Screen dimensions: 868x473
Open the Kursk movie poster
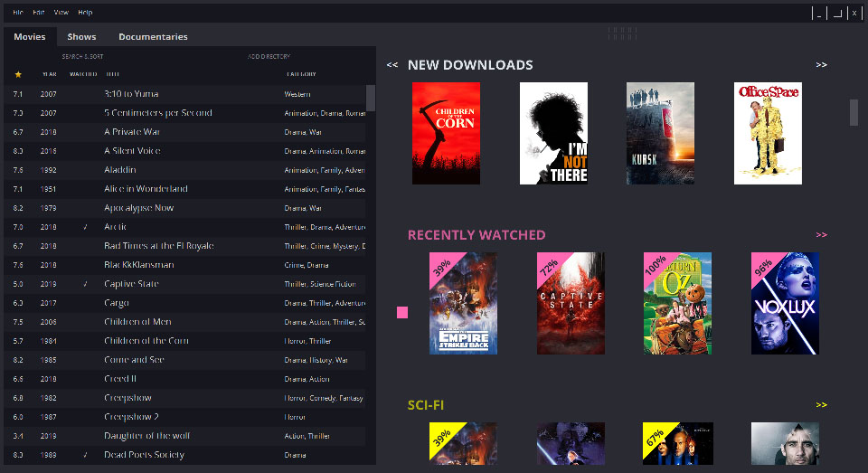coord(660,134)
